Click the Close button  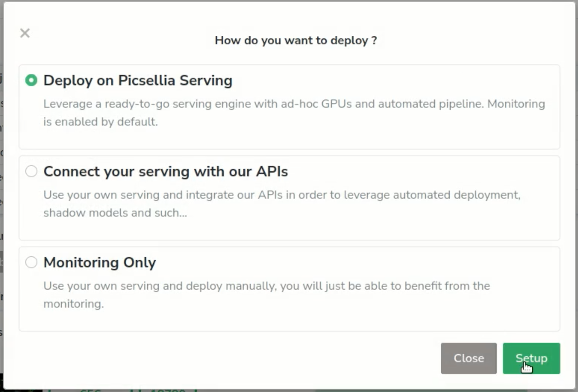pyautogui.click(x=469, y=358)
